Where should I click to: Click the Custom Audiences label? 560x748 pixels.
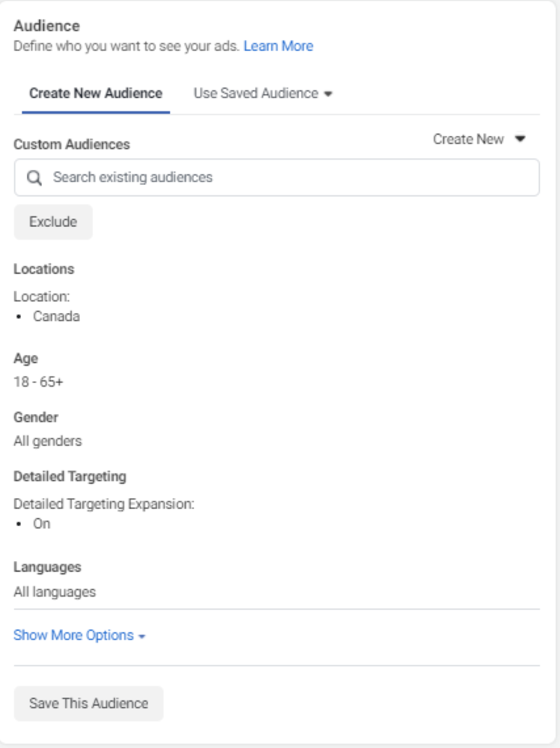pos(71,144)
